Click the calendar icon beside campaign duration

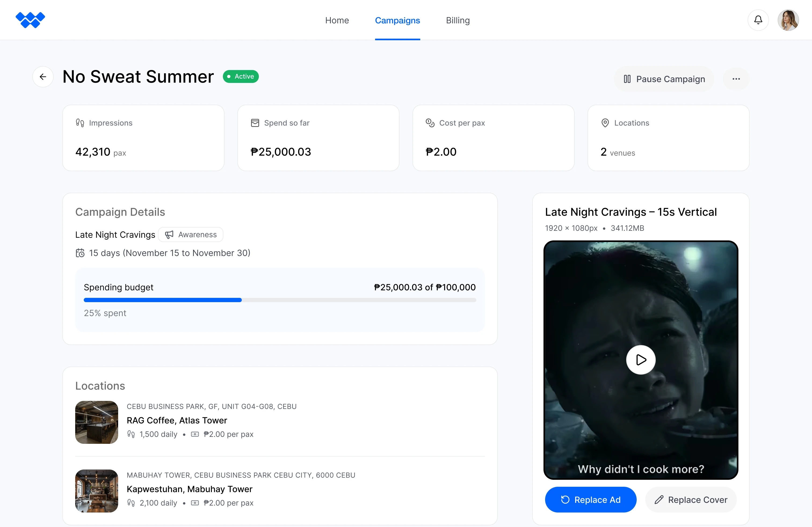80,253
